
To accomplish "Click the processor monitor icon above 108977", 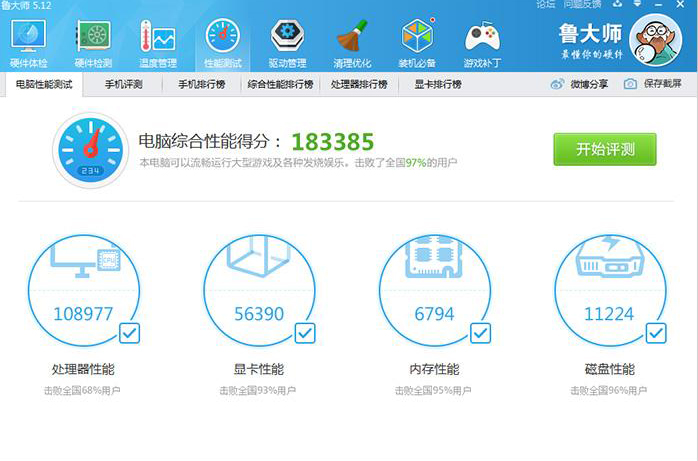I will pos(85,262).
